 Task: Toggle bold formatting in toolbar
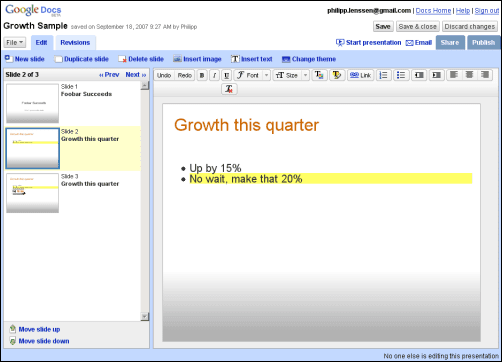(x=202, y=75)
